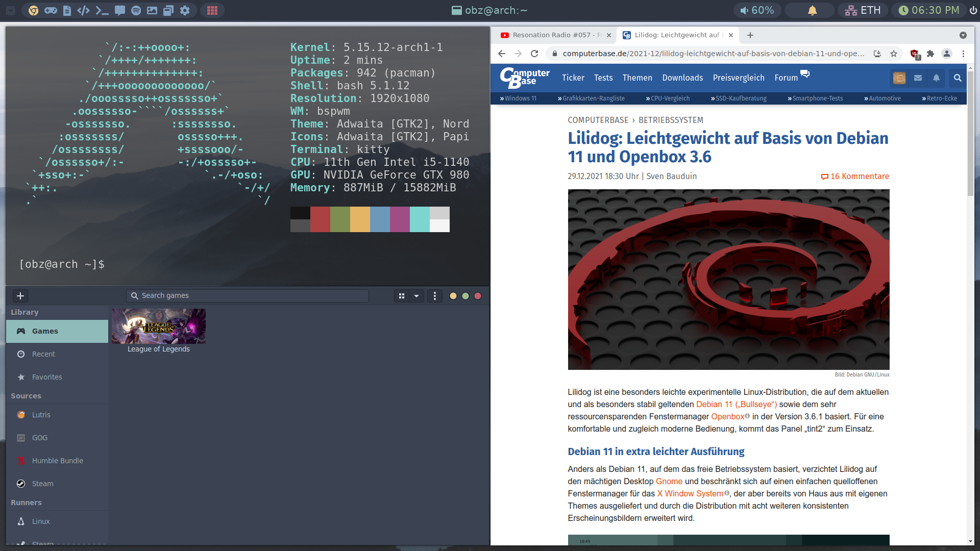Click the volume 60% indicator
This screenshot has height=551, width=980.
[757, 10]
